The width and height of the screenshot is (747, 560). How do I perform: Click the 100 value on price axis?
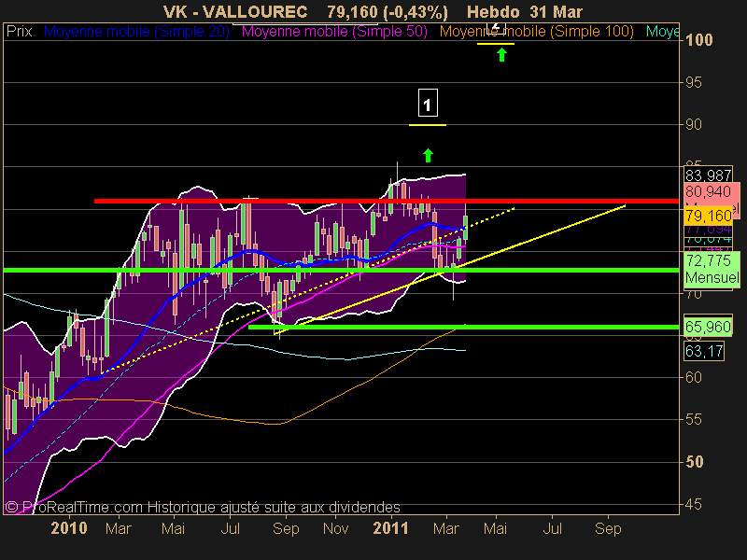698,39
